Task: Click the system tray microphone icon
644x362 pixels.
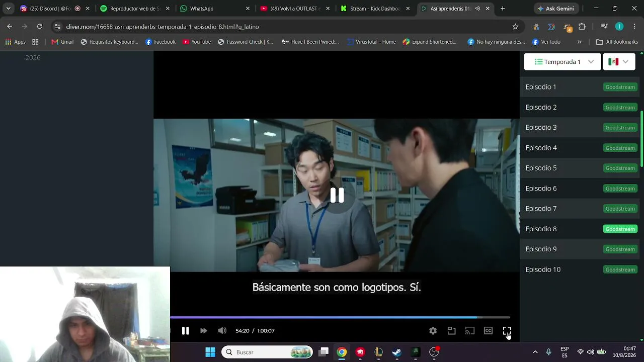Action: pyautogui.click(x=549, y=352)
